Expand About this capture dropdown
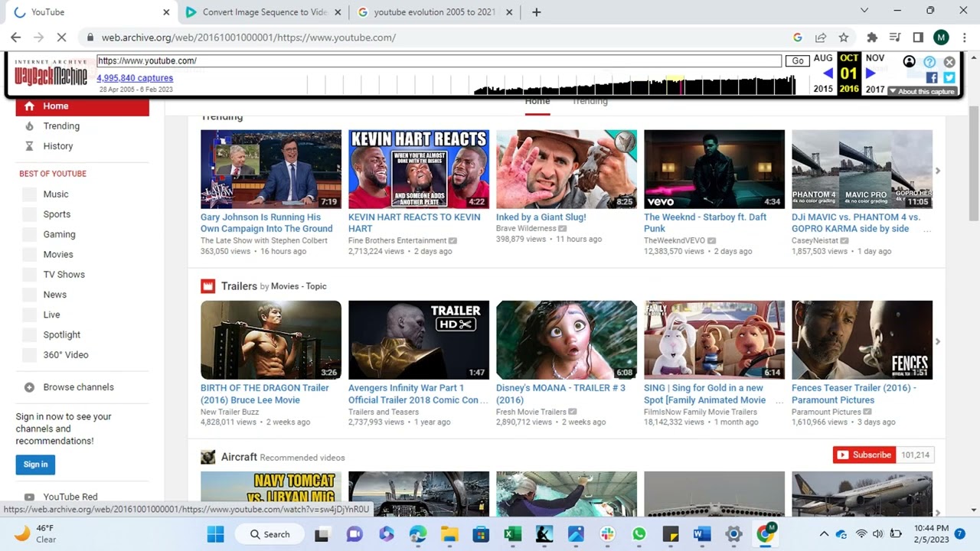 click(x=922, y=91)
